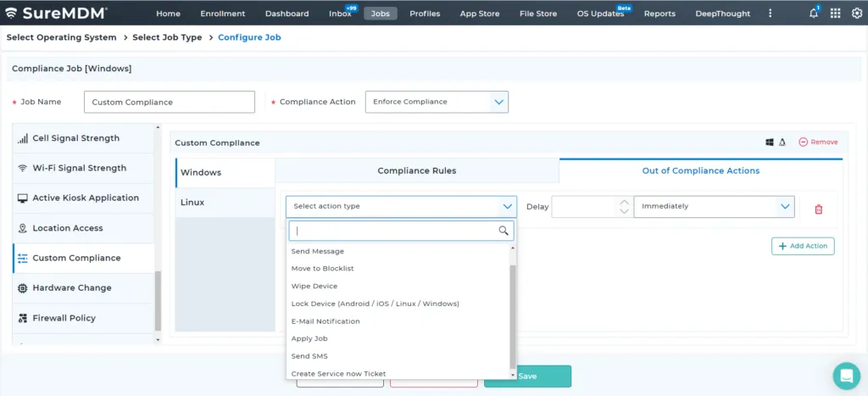
Task: Open the Dashboard menu
Action: point(287,14)
